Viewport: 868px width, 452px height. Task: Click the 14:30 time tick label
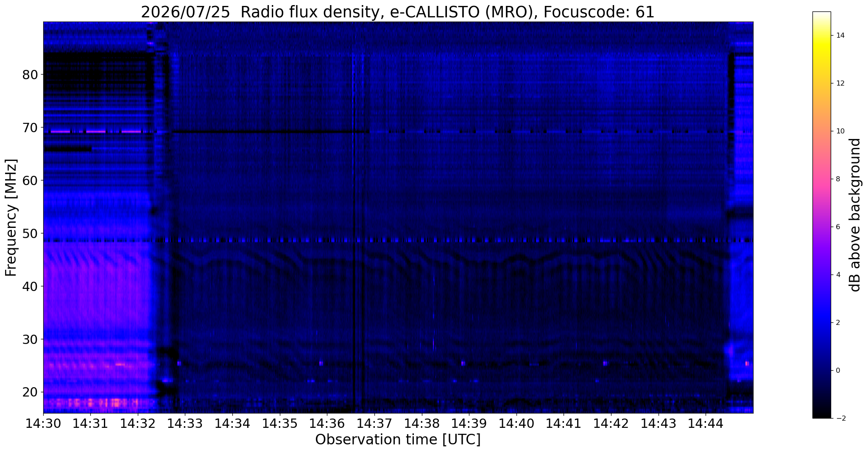pyautogui.click(x=43, y=423)
